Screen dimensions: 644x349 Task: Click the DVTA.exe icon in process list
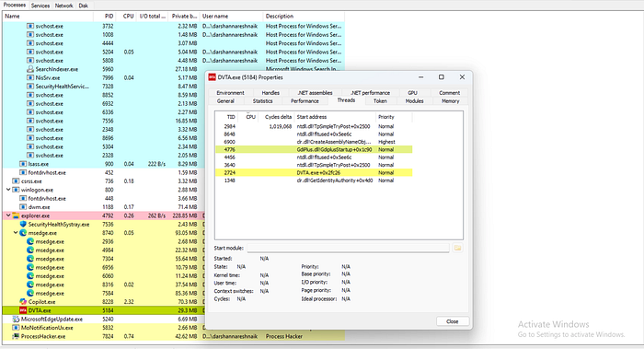click(x=23, y=310)
